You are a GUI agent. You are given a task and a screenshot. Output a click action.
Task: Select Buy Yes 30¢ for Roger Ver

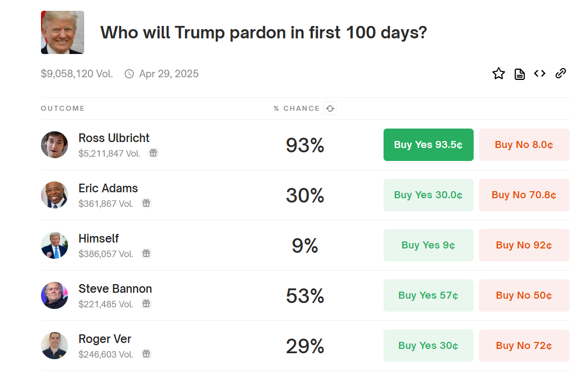pos(428,346)
